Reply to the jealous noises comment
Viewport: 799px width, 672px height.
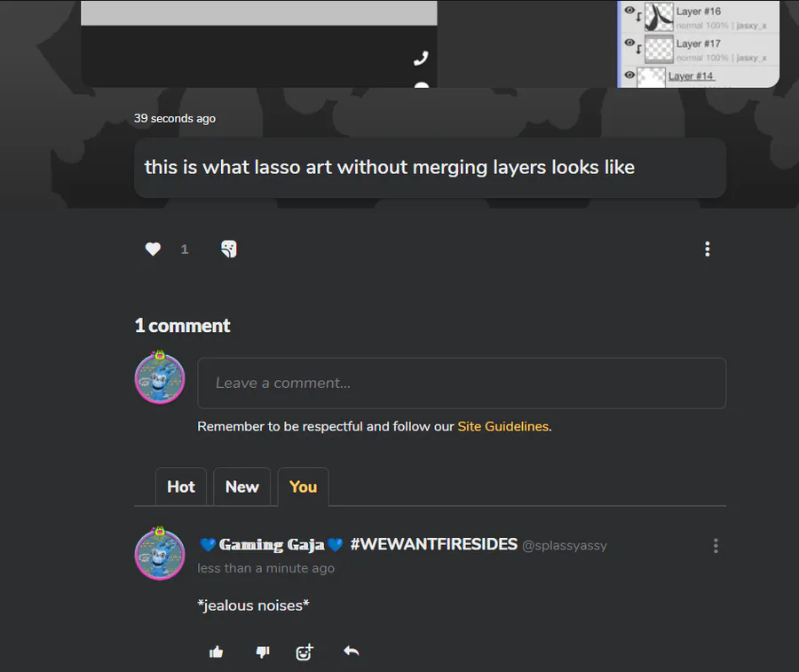(351, 651)
